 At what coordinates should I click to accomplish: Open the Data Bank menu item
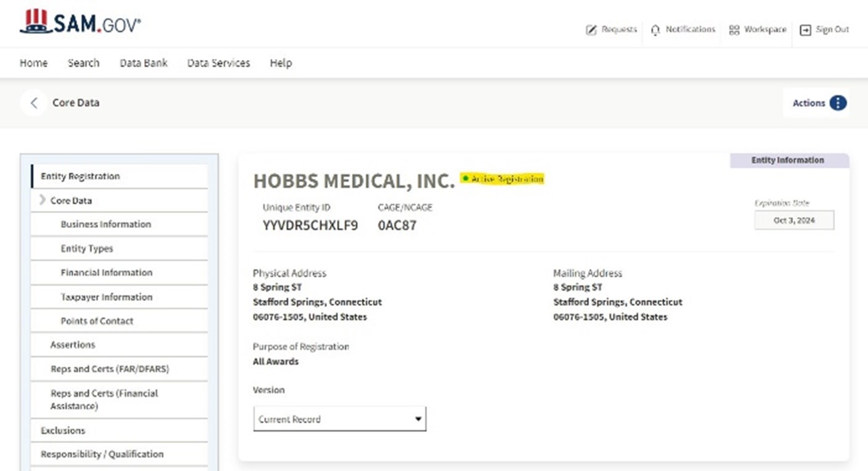pos(144,63)
